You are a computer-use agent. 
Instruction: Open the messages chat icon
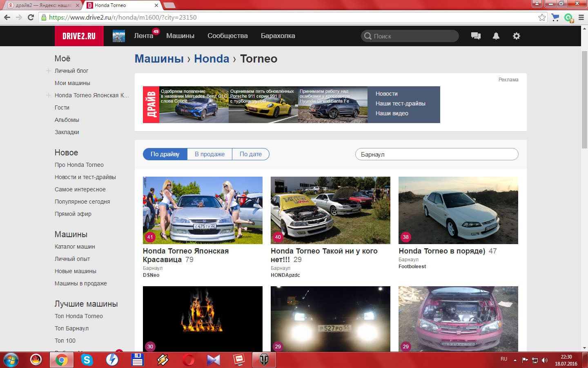[x=476, y=36]
